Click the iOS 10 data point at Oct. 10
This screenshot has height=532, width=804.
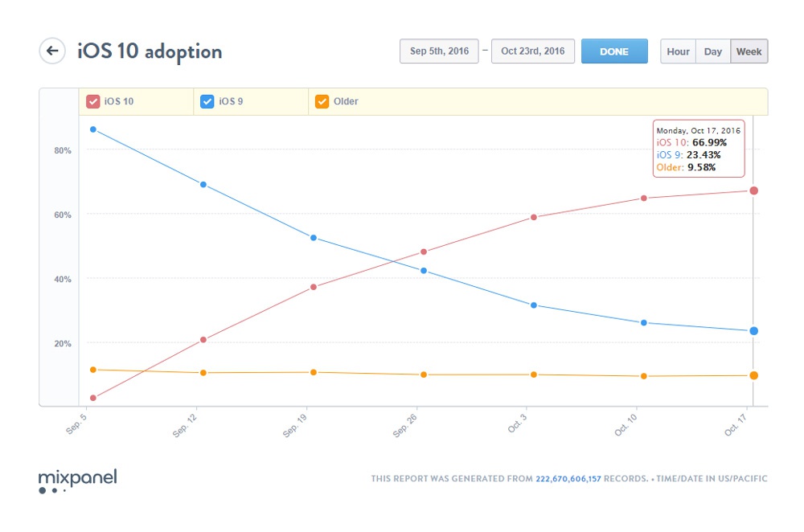tap(644, 198)
